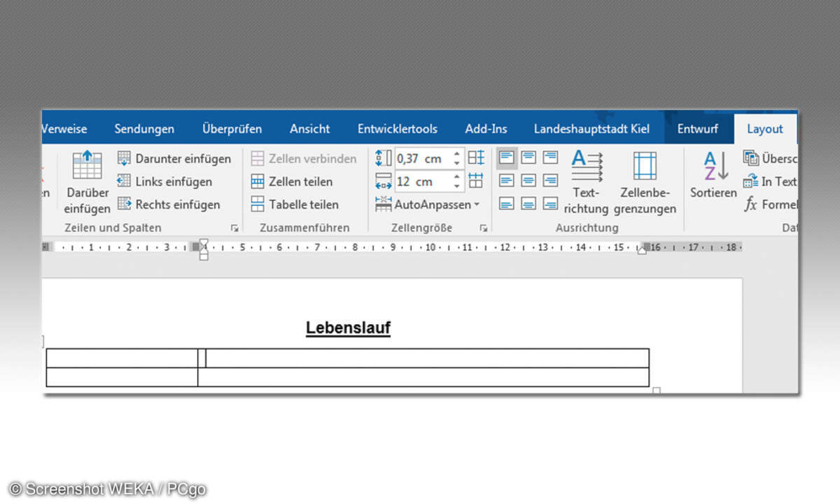Insert column left with Links einfügen
840x504 pixels.
point(164,181)
